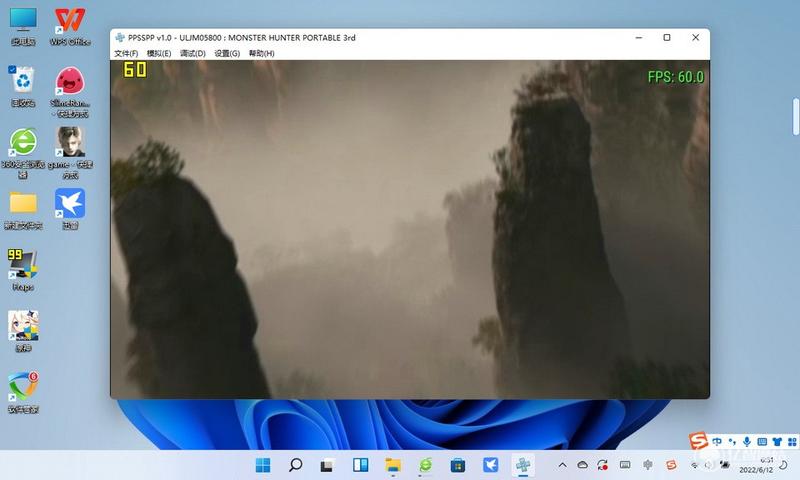Open the Recycle Bin desktop icon
Screen dimensions: 800x480
pos(23,86)
